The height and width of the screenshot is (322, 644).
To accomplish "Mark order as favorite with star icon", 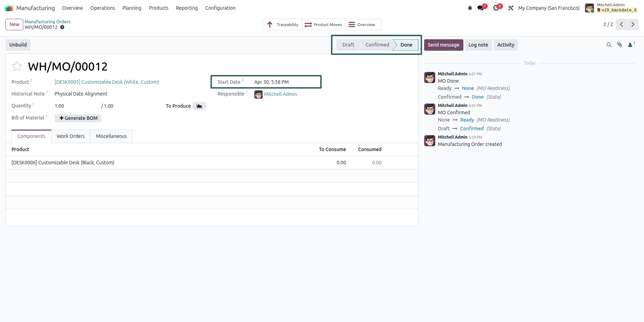I will pyautogui.click(x=17, y=66).
